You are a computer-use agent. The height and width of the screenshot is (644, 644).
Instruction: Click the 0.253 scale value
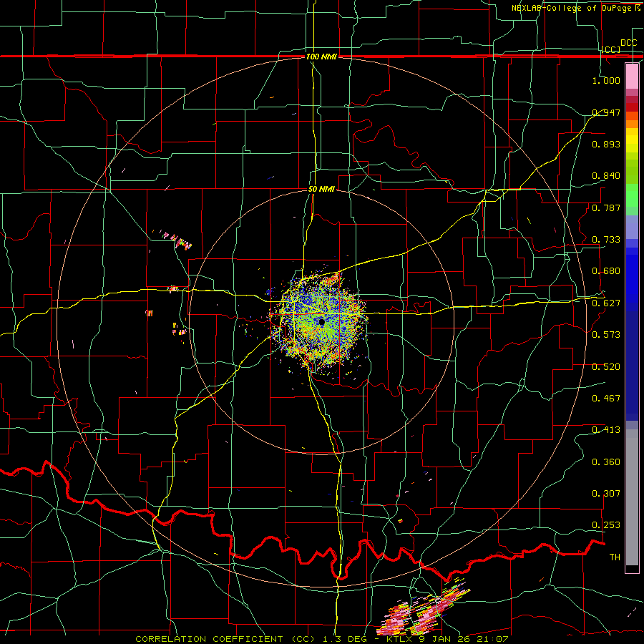coord(606,525)
